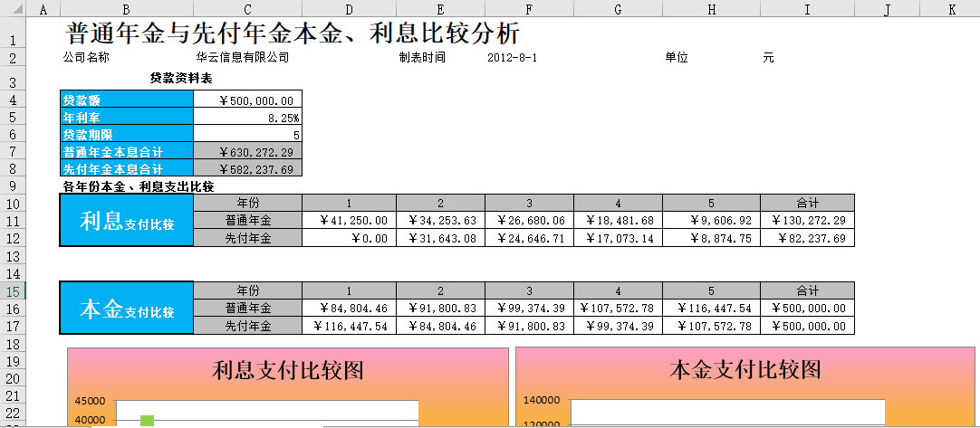Select the blue 本金支付比较 merged cell
Viewport: 980px width, 428px height.
[x=126, y=309]
